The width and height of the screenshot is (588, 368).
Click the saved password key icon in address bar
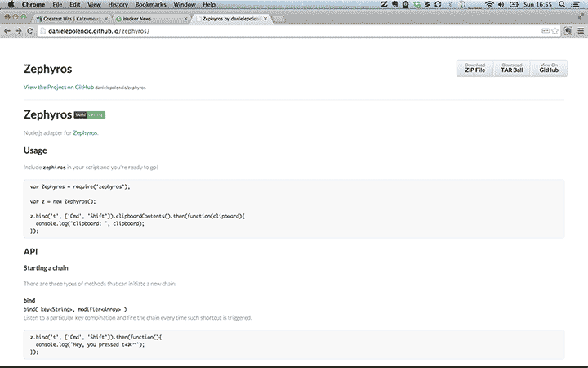tap(546, 31)
